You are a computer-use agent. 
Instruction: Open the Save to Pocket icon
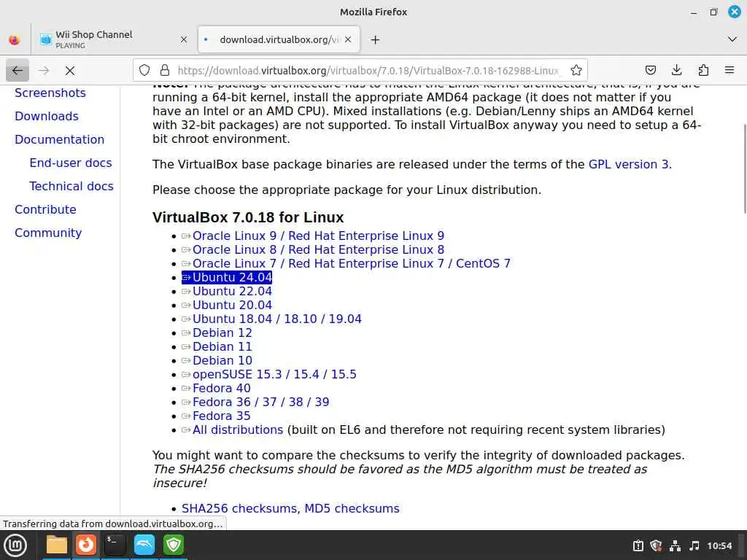(650, 71)
